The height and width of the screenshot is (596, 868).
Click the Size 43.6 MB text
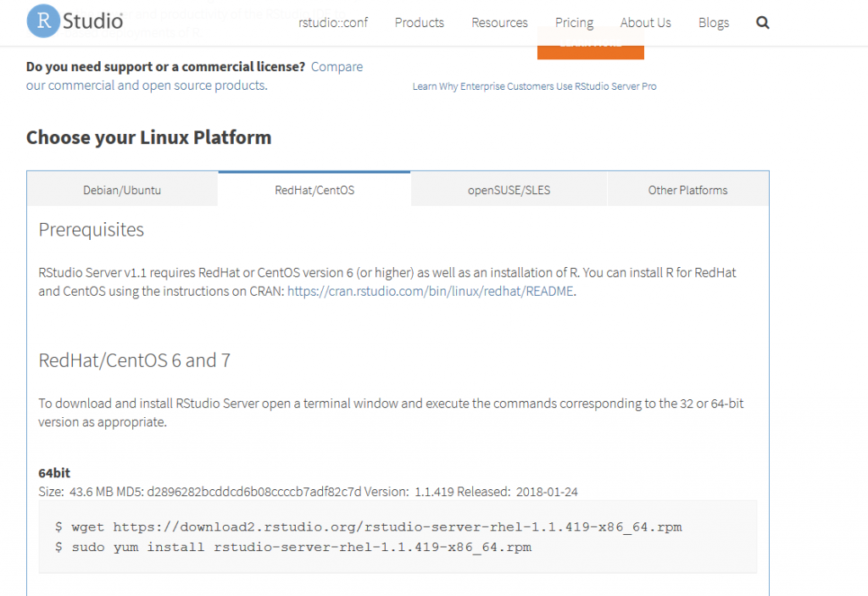[75, 492]
